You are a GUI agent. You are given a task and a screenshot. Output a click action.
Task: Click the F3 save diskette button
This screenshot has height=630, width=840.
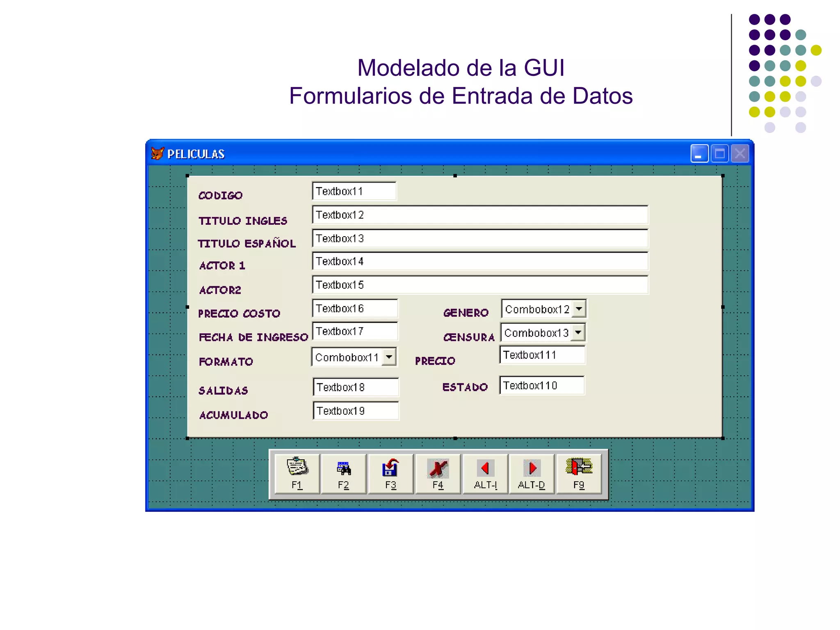(391, 474)
